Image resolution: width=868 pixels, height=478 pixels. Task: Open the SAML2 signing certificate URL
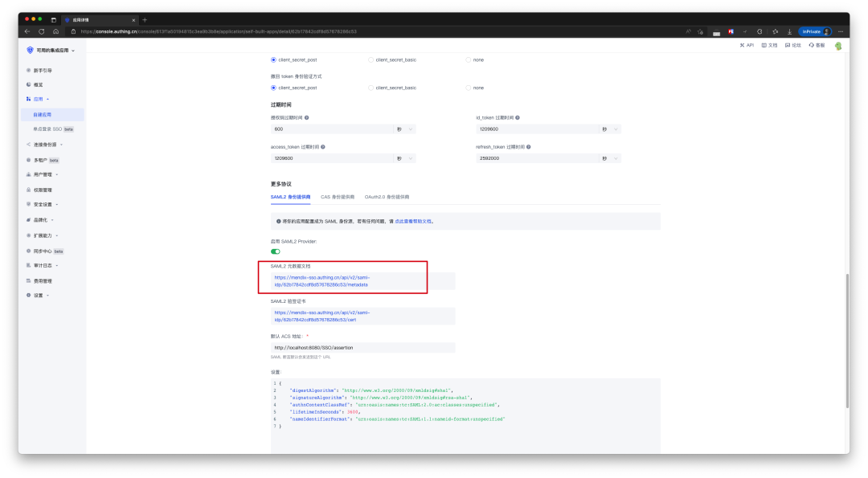[322, 316]
